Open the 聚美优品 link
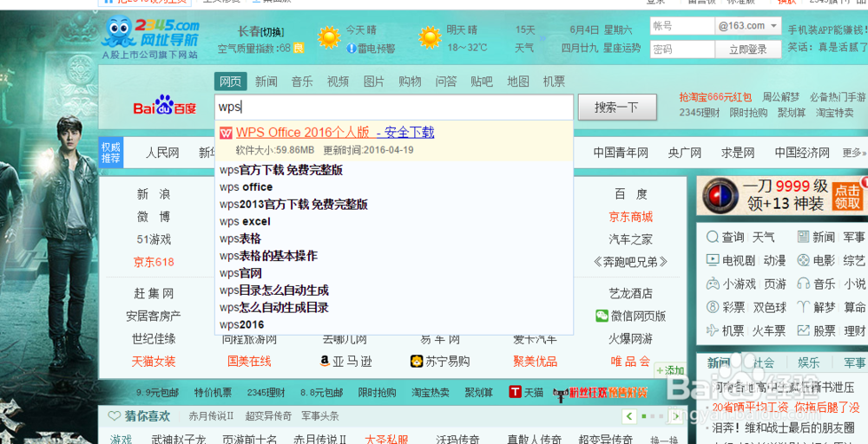This screenshot has height=444, width=868. pyautogui.click(x=536, y=362)
